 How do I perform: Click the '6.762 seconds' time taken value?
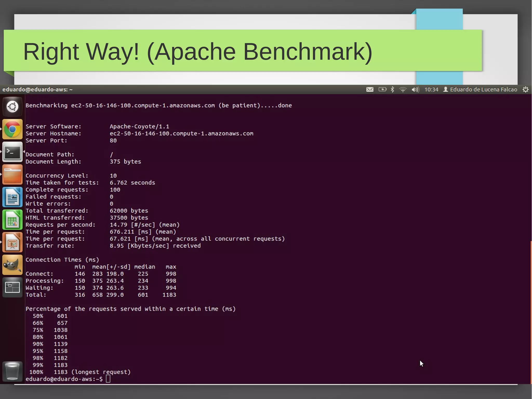pyautogui.click(x=132, y=183)
